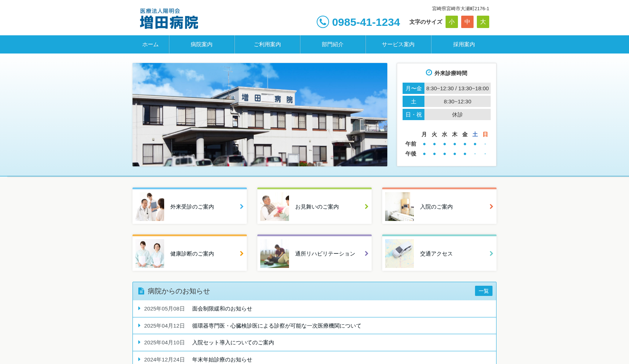
Task: Click the orange accent bar on 入院のご案内 card
Action: point(439,189)
